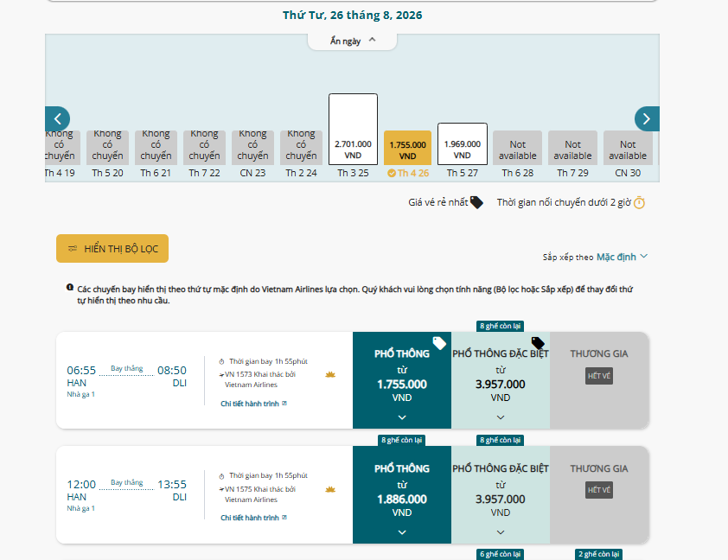Screen dimensions: 728x560
Task: Click black tag icon on first Phổ Thông Đặc Biệt
Action: pos(538,343)
